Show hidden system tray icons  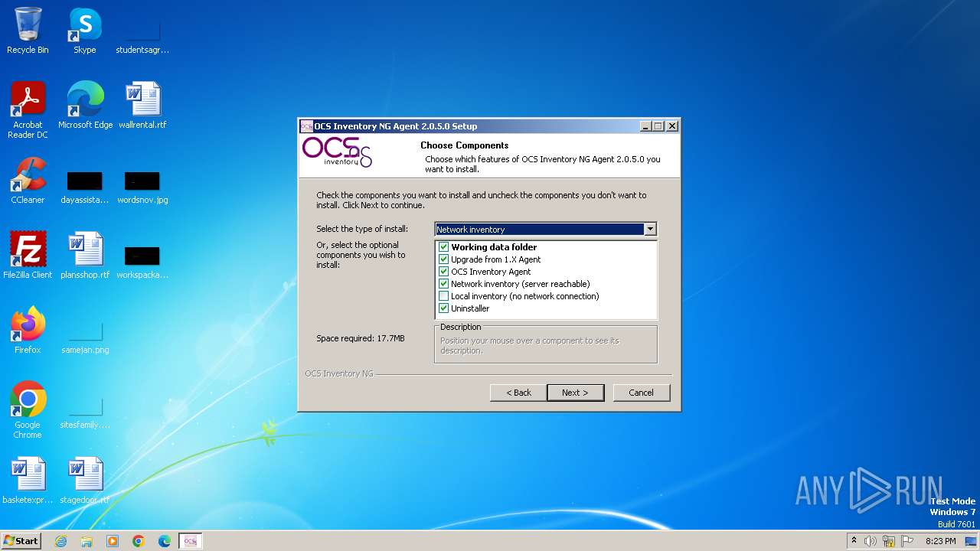pos(854,541)
